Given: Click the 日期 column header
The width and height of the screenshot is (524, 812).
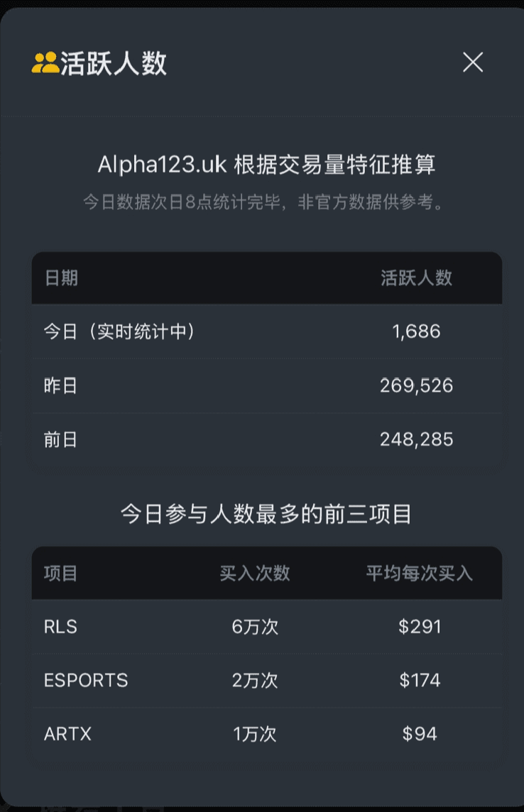Looking at the screenshot, I should point(61,278).
